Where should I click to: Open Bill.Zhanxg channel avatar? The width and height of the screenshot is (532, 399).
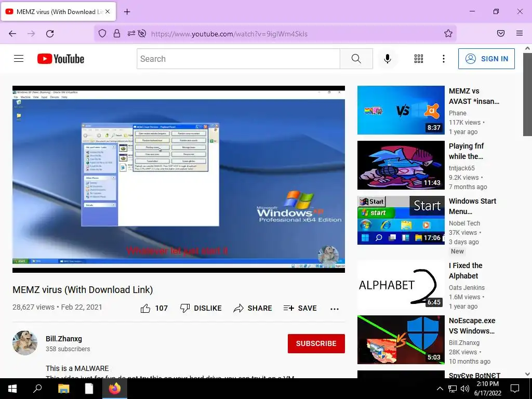[25, 343]
